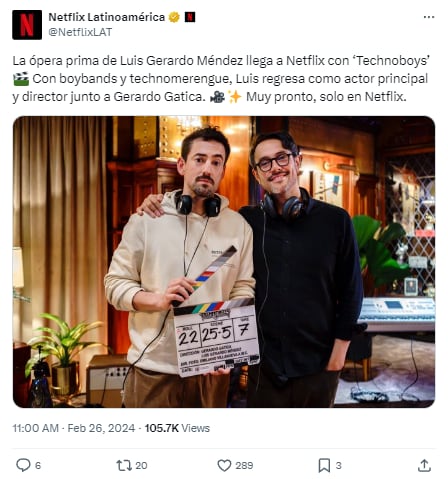Click the reply count 6
Image resolution: width=448 pixels, height=479 pixels.
tap(38, 465)
